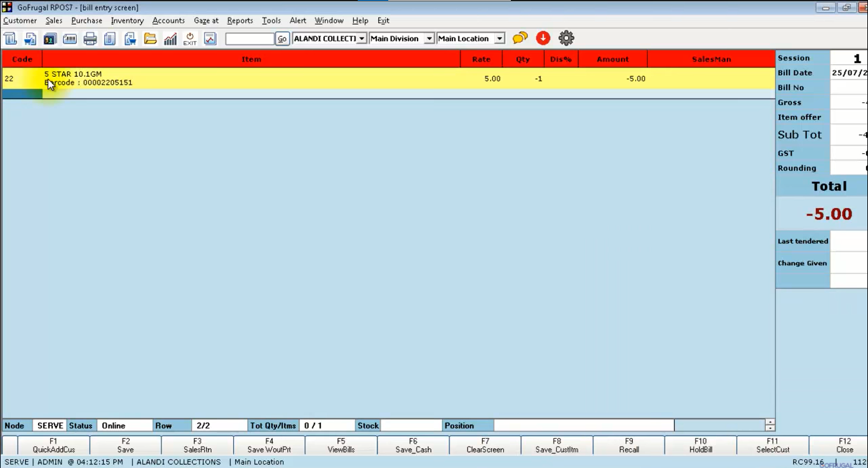Click F10 HoldBill button
The height and width of the screenshot is (468, 868).
coord(701,445)
